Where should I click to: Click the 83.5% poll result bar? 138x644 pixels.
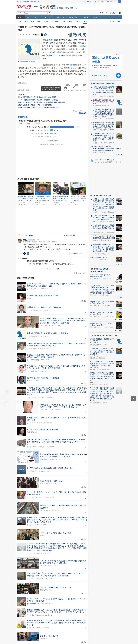coord(62,127)
